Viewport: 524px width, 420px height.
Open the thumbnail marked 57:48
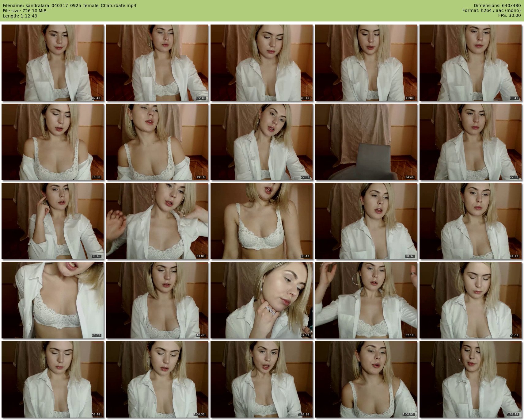[x=53, y=379]
